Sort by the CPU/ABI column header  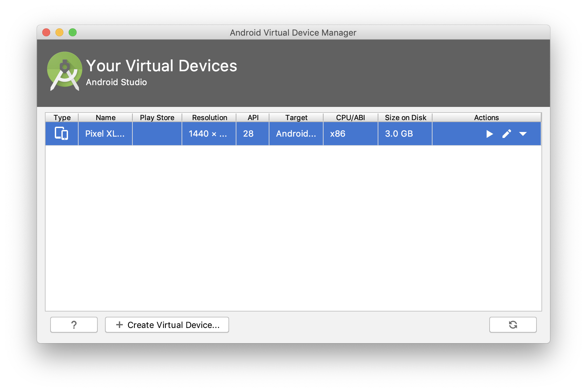(351, 117)
